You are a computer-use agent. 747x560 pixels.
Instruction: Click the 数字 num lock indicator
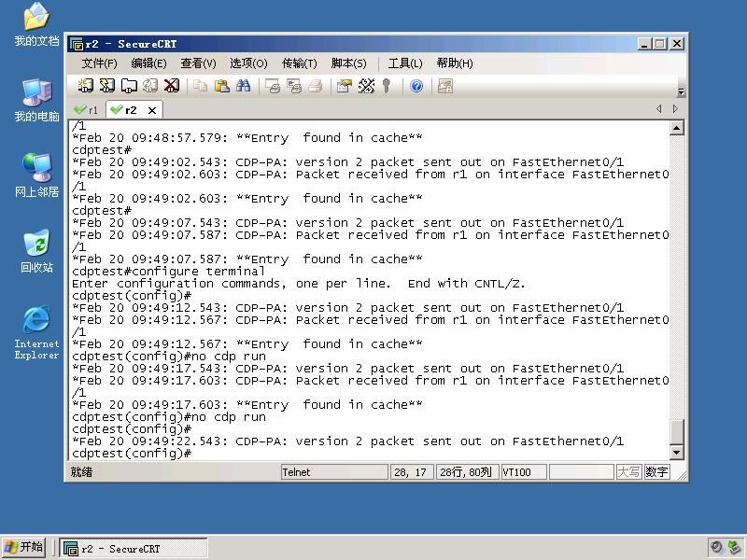point(656,472)
